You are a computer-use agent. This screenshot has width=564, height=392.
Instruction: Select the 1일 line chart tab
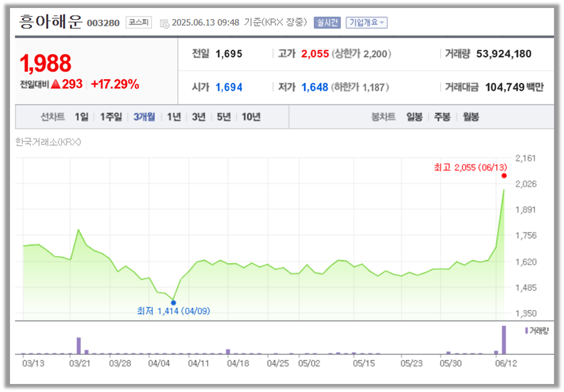click(x=82, y=117)
